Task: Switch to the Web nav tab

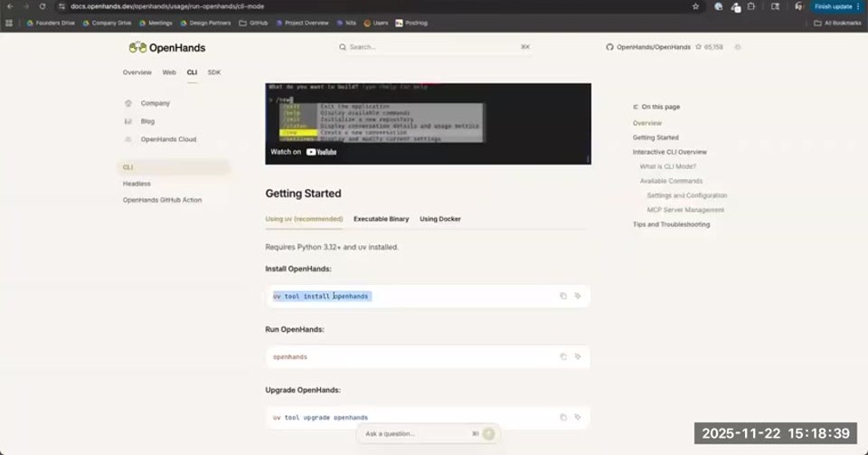Action: pyautogui.click(x=169, y=72)
